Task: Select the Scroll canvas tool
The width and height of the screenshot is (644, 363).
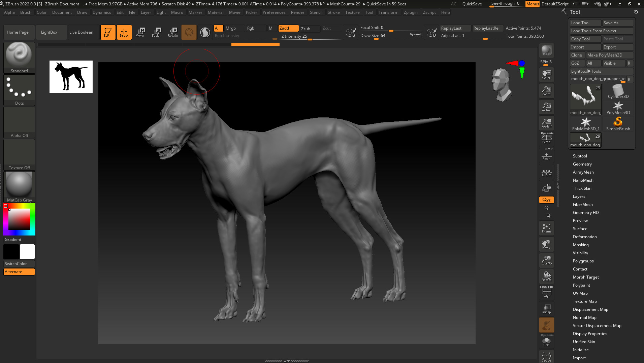Action: 546,75
